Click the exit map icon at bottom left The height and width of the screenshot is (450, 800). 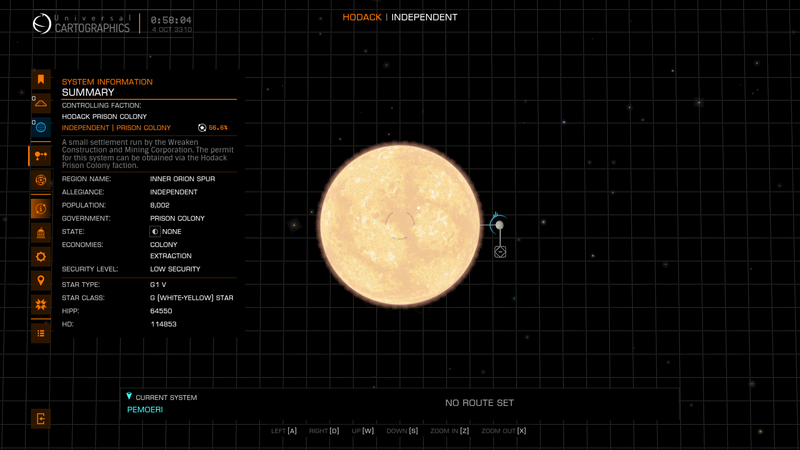click(41, 419)
